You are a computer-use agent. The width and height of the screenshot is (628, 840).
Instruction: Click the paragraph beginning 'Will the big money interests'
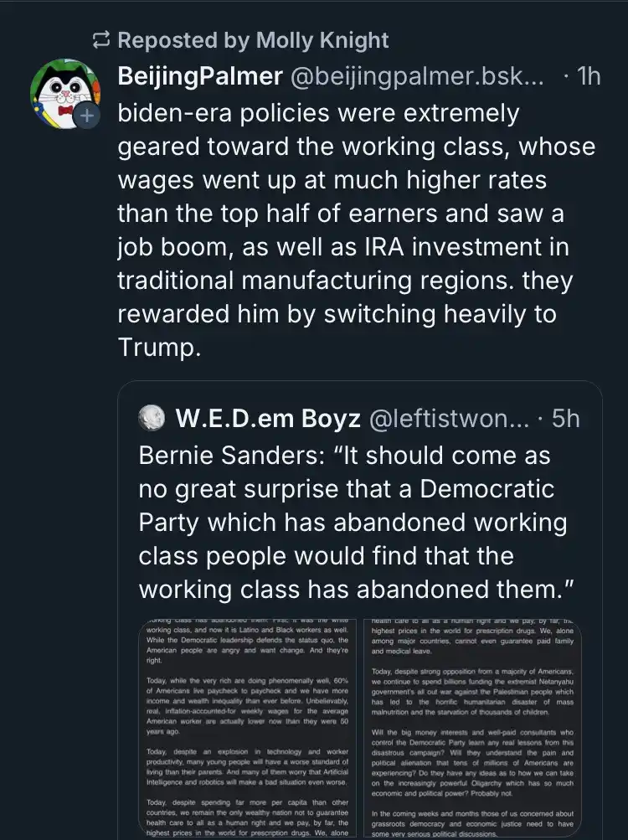472,763
